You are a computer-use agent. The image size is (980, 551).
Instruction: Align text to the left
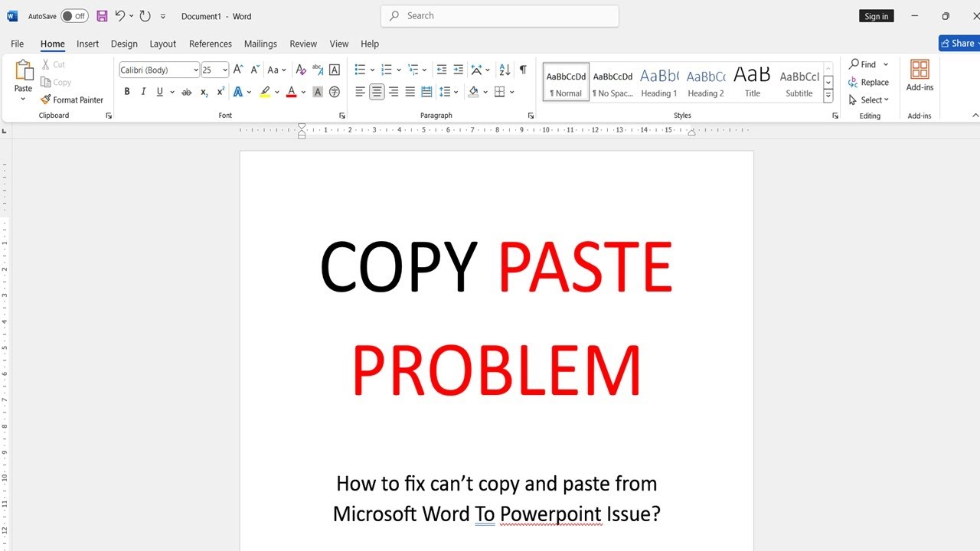(360, 92)
